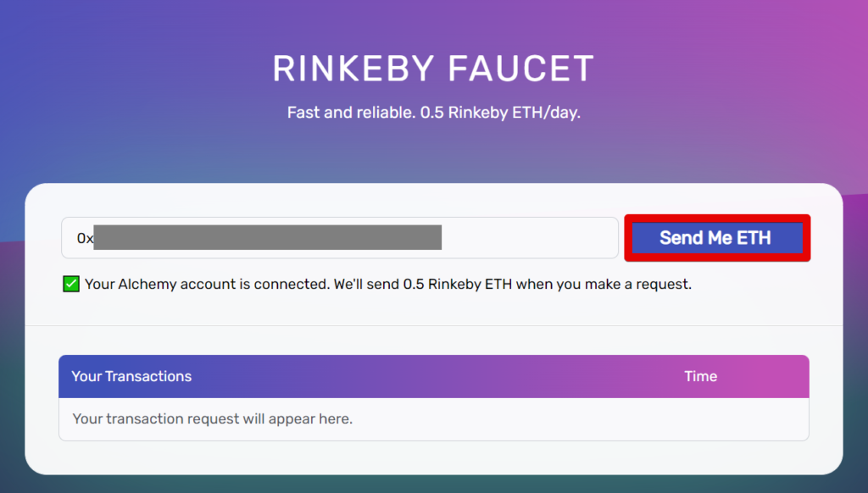Click the "0.5 Rinkeby ETH/day" text in the tagline
This screenshot has width=868, height=493.
500,113
